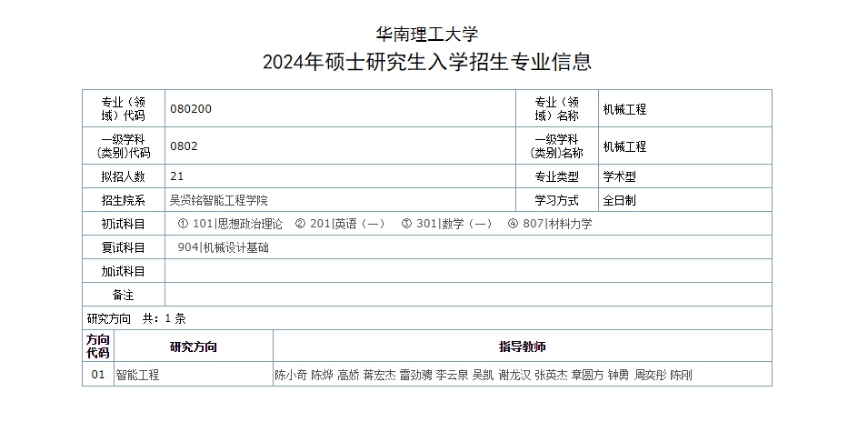This screenshot has height=422, width=868.
Task: Select the 全日制 value
Action: coord(619,200)
